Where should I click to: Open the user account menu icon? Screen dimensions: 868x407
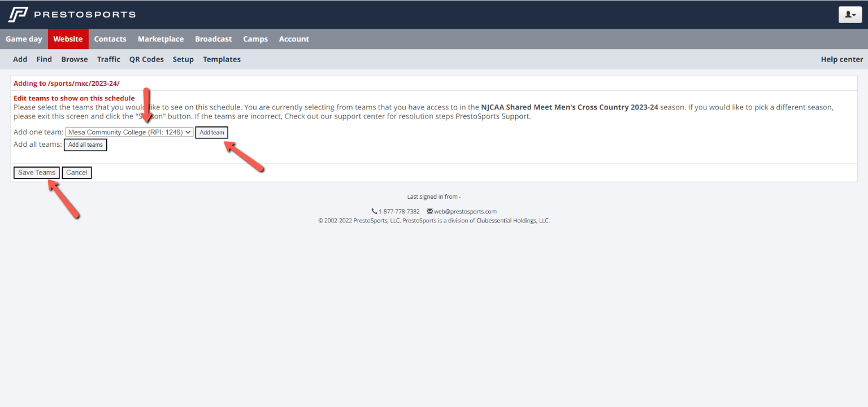849,15
